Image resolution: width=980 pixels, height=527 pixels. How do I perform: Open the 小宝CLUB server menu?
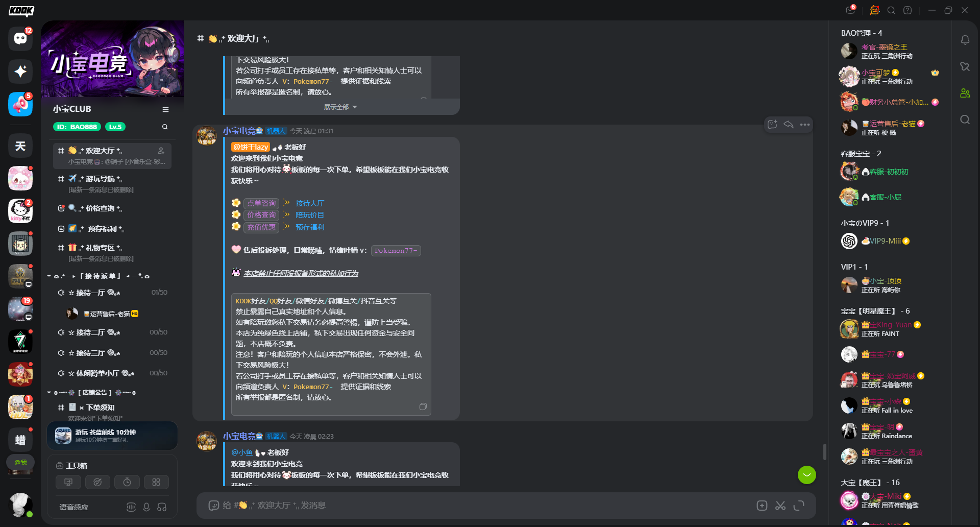point(165,109)
